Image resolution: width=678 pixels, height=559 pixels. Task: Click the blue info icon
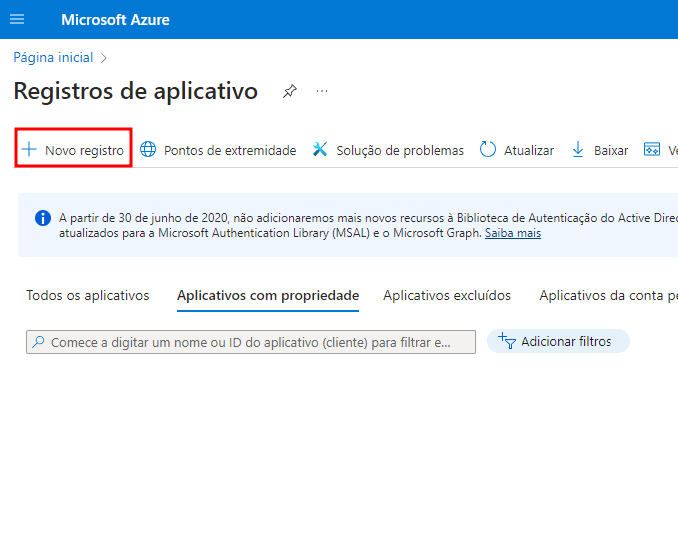(43, 218)
